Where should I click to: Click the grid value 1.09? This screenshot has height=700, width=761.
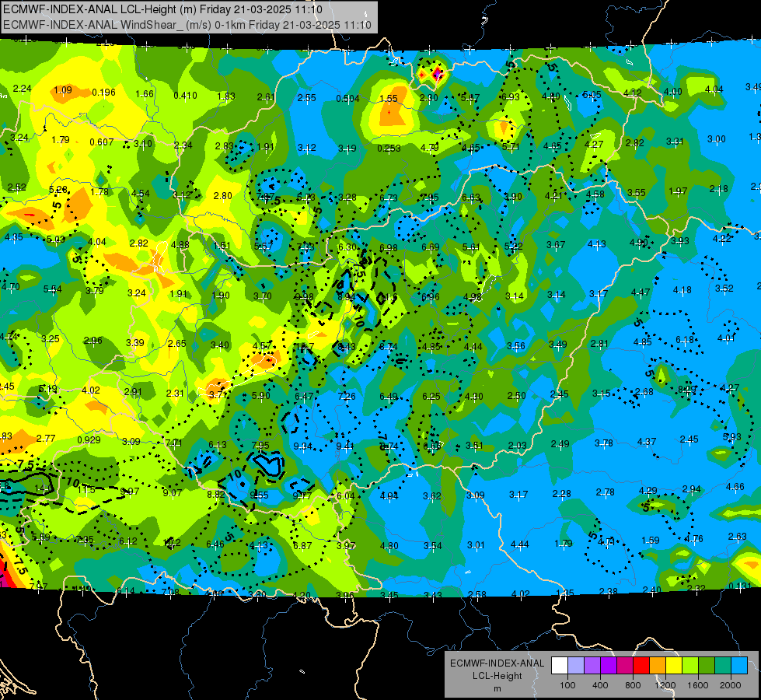coord(63,90)
